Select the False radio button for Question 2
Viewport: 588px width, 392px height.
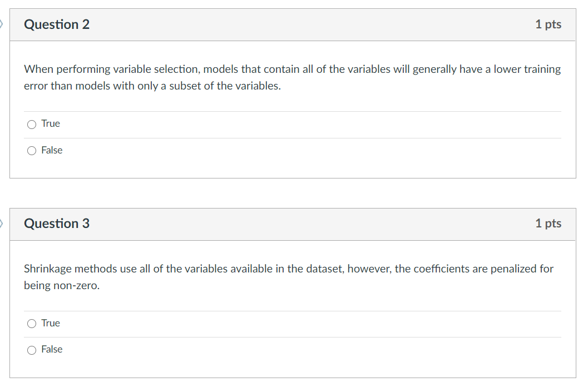(32, 150)
